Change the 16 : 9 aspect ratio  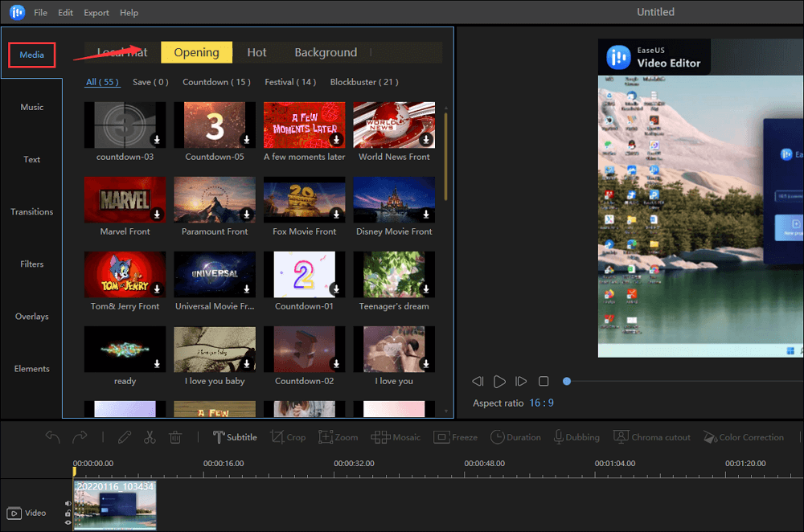[541, 403]
